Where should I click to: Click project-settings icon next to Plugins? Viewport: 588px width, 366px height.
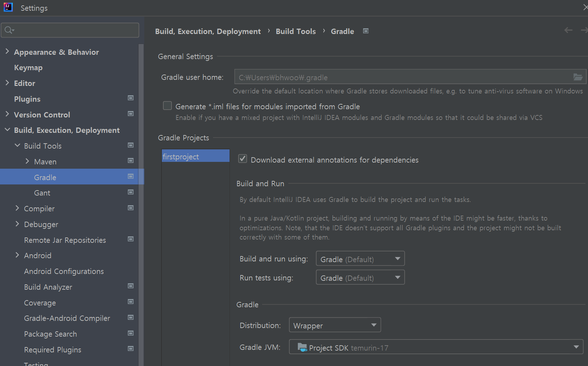[131, 98]
